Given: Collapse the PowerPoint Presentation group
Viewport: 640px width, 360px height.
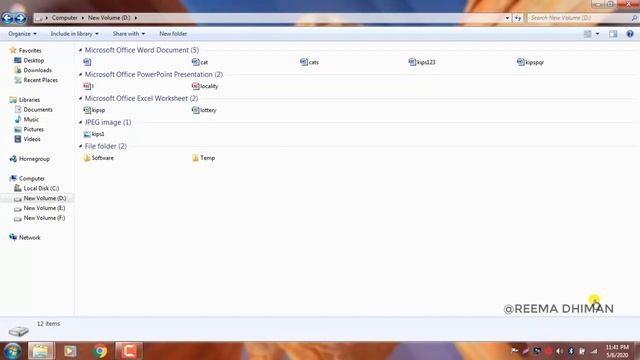Looking at the screenshot, I should point(80,74).
